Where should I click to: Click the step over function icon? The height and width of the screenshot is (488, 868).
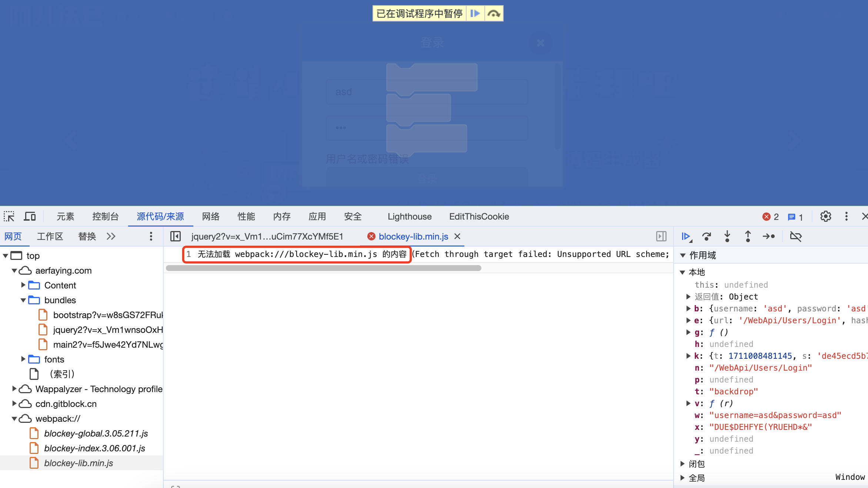coord(707,237)
